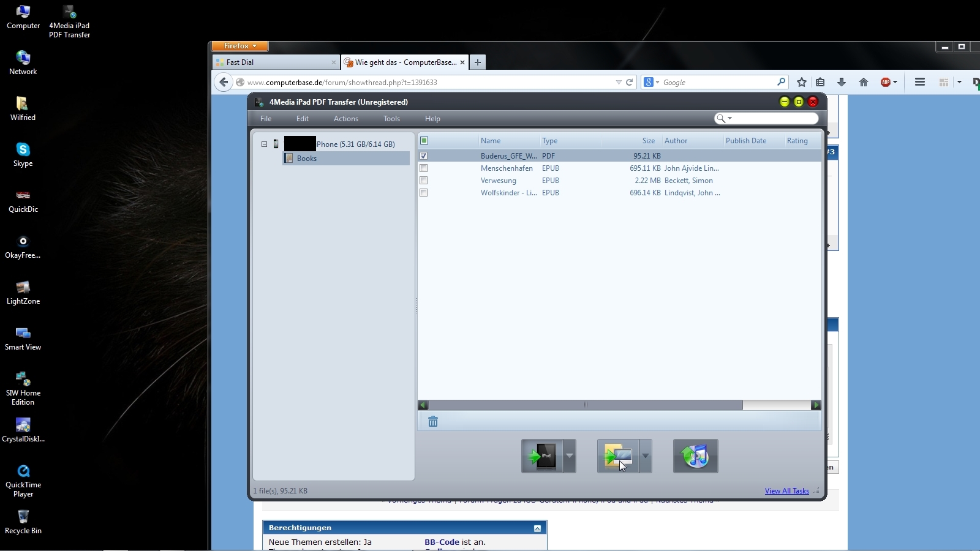This screenshot has height=551, width=980.
Task: Open 4Media iPad PDF Transfer desktop shortcut
Action: 69,22
